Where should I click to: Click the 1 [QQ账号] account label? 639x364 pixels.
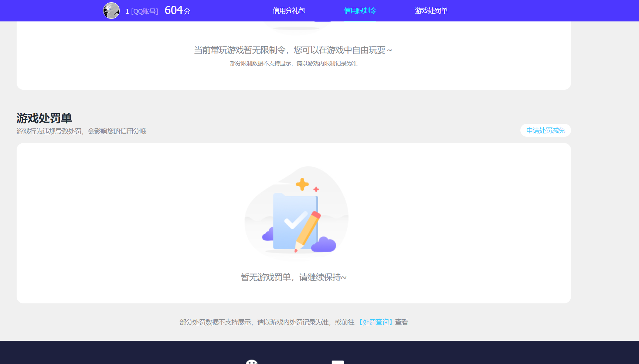(x=142, y=11)
